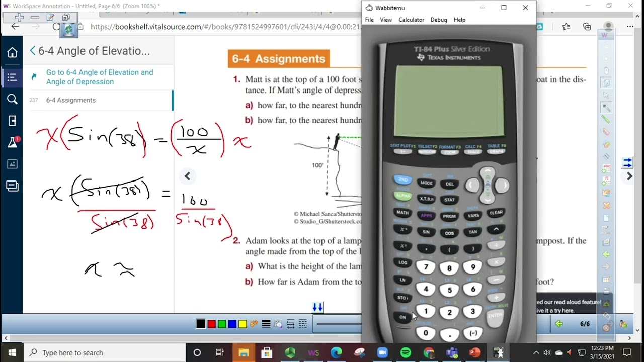The image size is (644, 362).
Task: Click the DEL key on the calculator
Action: [x=449, y=184]
